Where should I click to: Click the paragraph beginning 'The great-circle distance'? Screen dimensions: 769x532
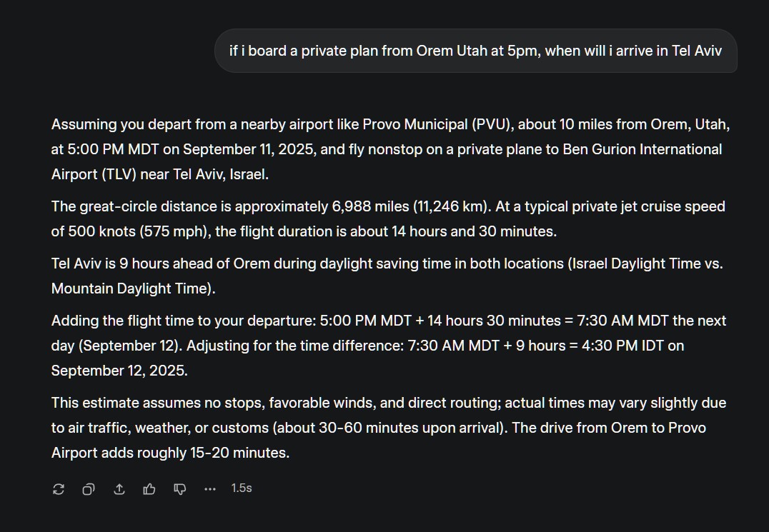tap(388, 219)
